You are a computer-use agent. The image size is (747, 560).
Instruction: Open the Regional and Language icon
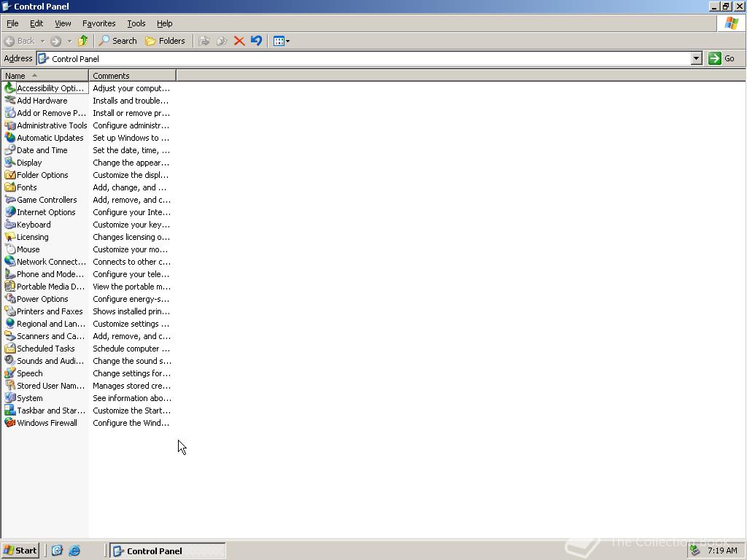pos(10,323)
